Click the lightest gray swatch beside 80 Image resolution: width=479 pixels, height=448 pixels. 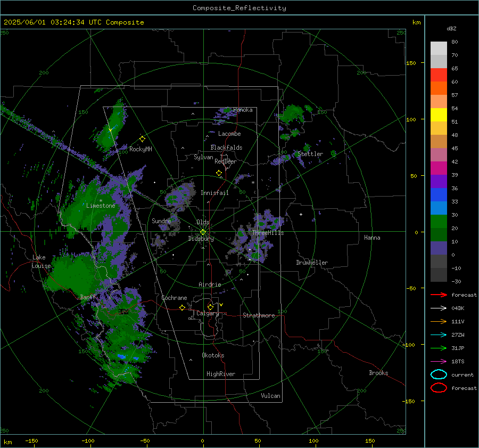point(439,48)
